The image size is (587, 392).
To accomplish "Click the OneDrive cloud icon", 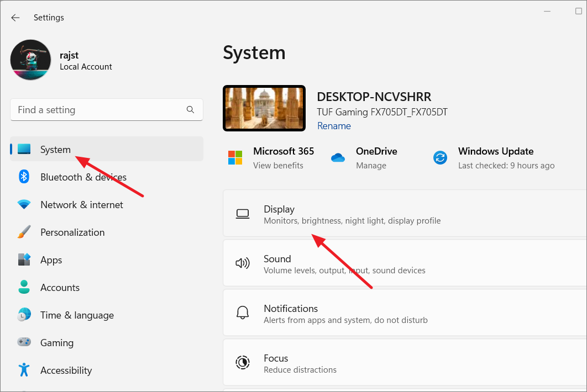I will point(338,158).
